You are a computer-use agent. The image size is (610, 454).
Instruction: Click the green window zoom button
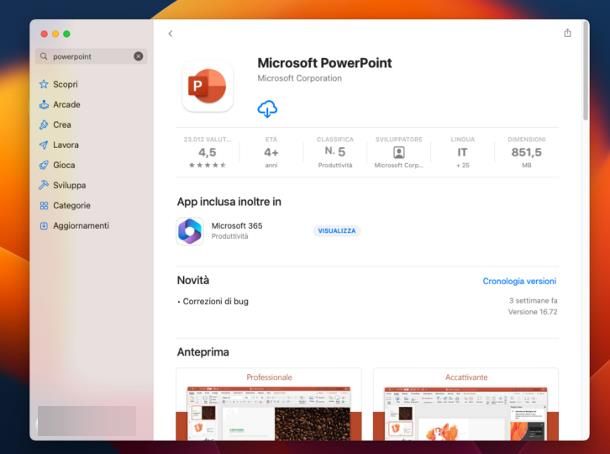coord(67,34)
